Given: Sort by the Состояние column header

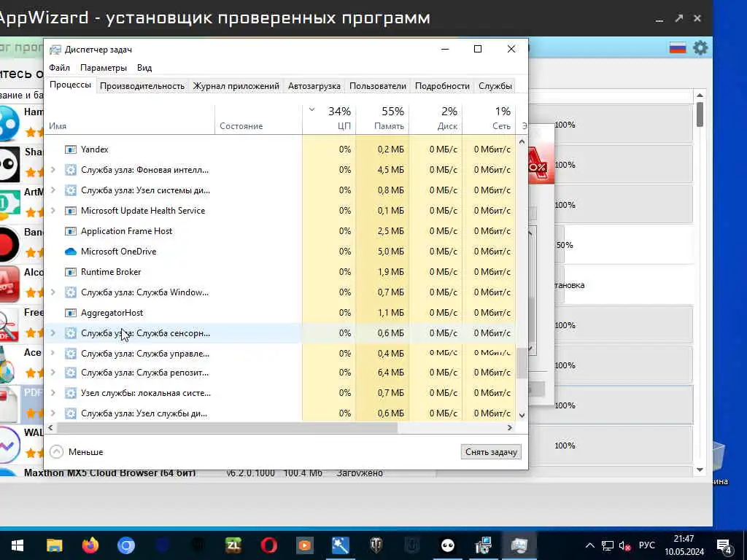Looking at the screenshot, I should (x=259, y=120).
